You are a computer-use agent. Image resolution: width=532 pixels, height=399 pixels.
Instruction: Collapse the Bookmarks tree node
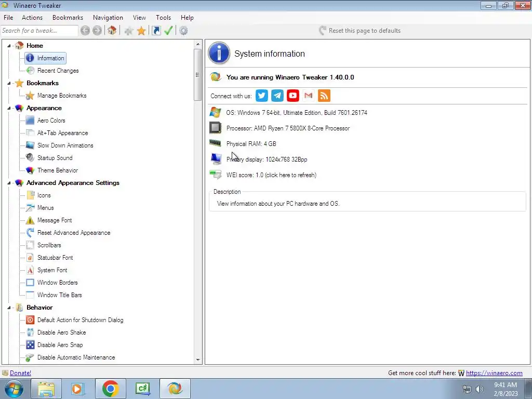click(x=9, y=83)
